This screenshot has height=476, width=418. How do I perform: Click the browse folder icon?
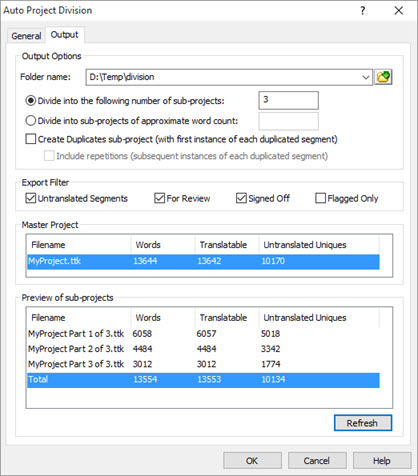[383, 77]
